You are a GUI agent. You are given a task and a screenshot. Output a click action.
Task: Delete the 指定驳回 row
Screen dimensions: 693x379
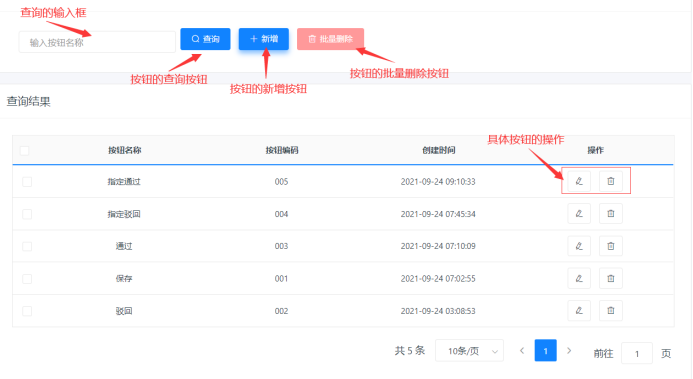[611, 214]
